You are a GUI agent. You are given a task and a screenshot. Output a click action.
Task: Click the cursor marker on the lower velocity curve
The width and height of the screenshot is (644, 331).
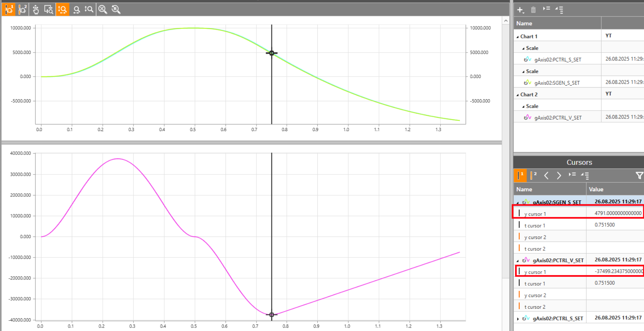(272, 315)
